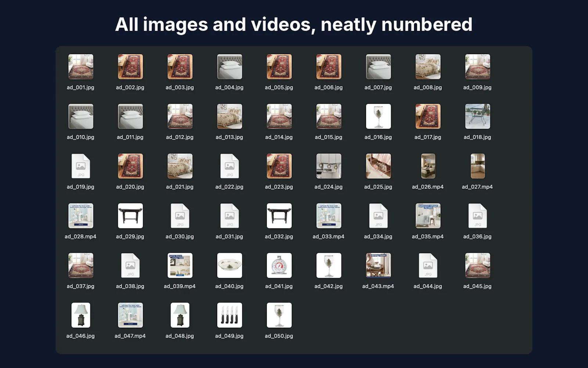This screenshot has width=588, height=368.
Task: Select the ad_032.jpg black table image
Action: 279,216
